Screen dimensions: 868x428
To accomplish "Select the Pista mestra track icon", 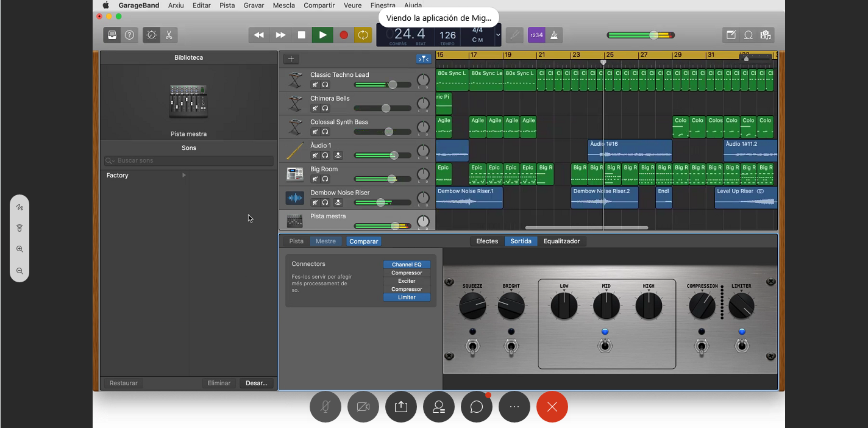I will tap(296, 221).
